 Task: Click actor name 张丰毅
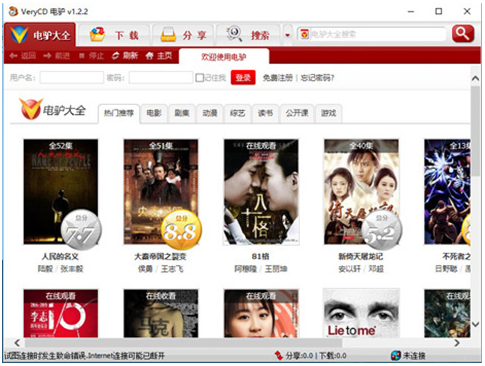pyautogui.click(x=72, y=269)
